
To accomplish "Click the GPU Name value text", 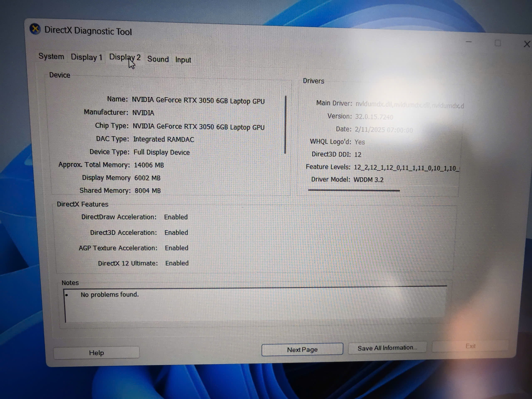I will tap(198, 101).
